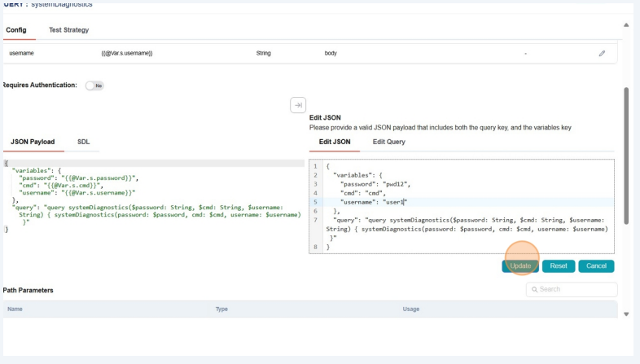Click the vertical scrollbar thumb

coord(626,155)
